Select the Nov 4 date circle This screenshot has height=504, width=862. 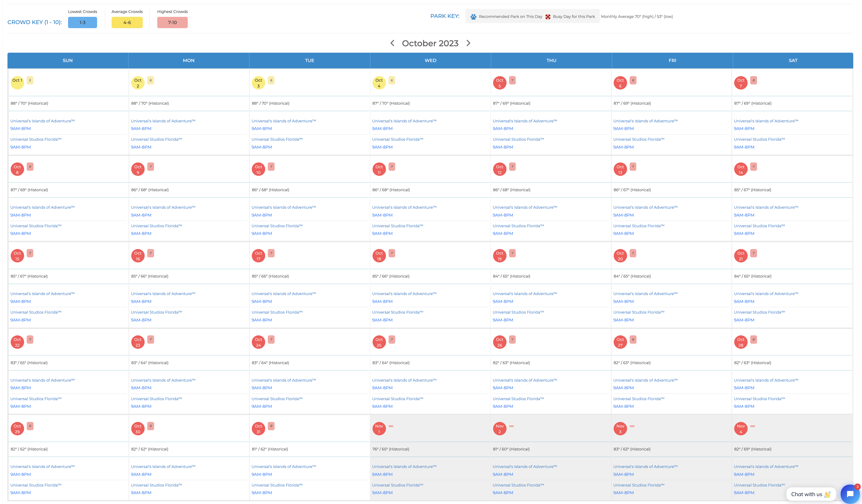click(x=741, y=429)
